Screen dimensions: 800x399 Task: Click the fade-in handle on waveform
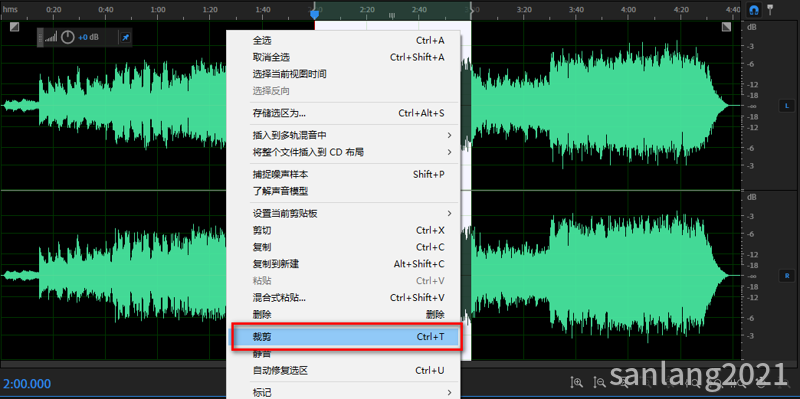(14, 27)
